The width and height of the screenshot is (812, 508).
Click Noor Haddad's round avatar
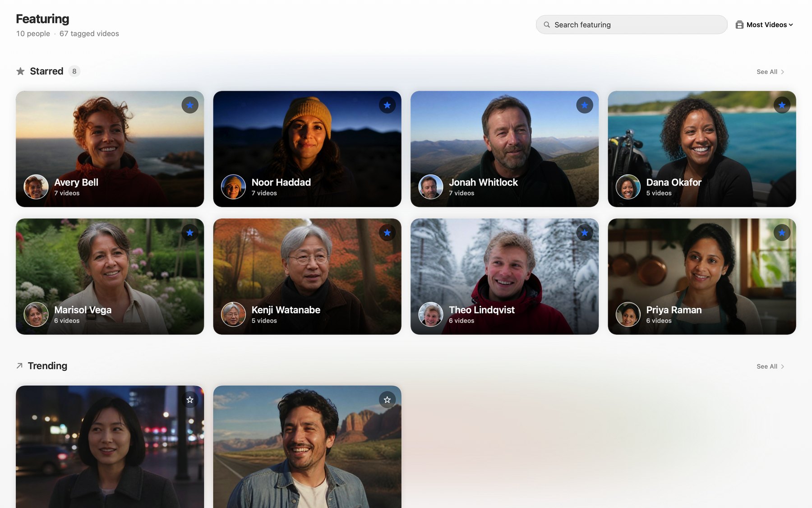tap(233, 187)
